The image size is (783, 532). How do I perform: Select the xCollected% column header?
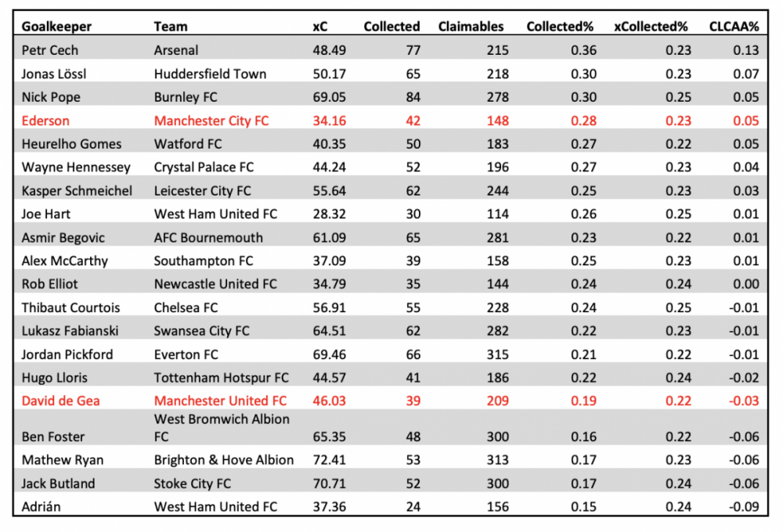click(651, 27)
